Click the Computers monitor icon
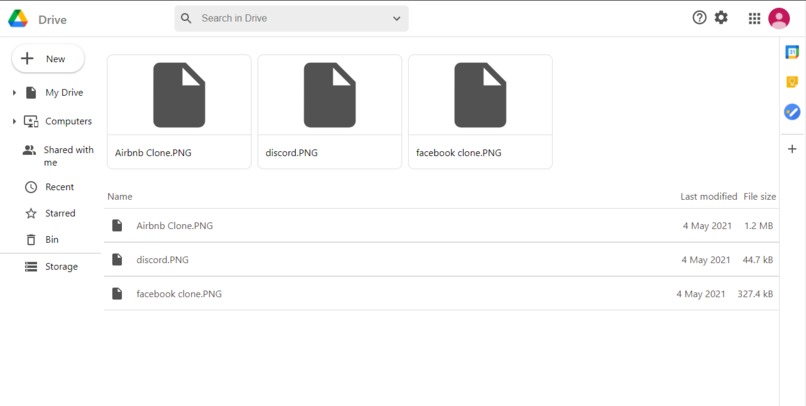Image resolution: width=806 pixels, height=406 pixels. click(31, 122)
